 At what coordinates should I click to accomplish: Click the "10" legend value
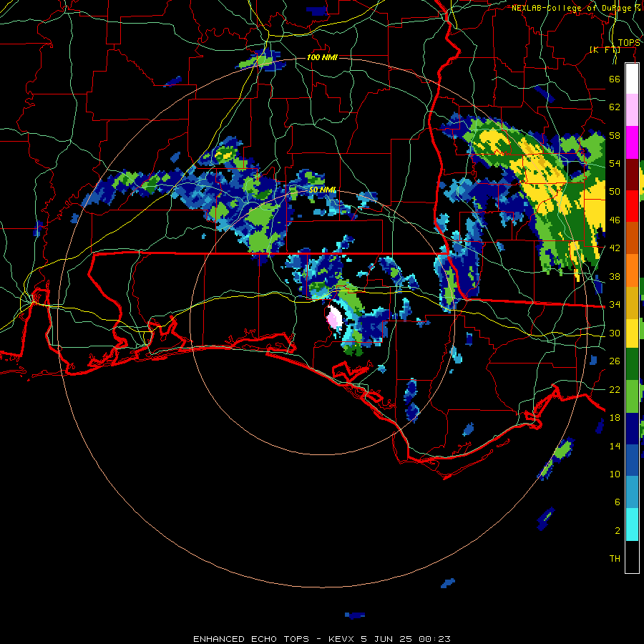tap(615, 474)
